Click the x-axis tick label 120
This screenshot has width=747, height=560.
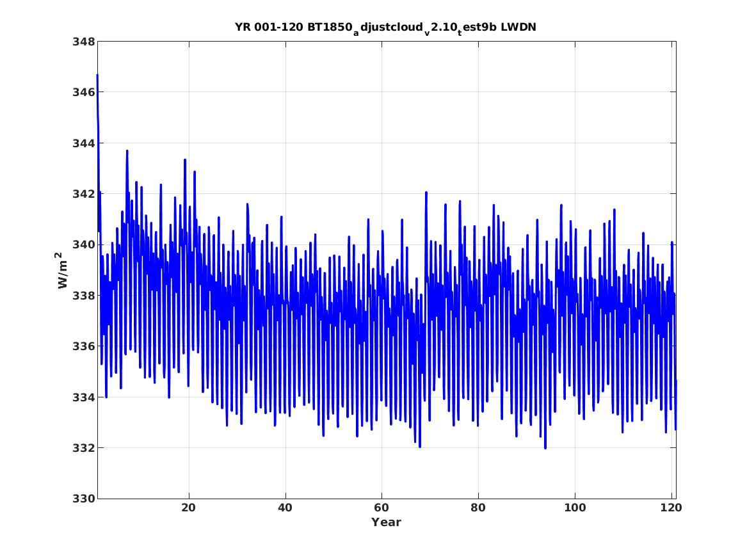(x=671, y=508)
